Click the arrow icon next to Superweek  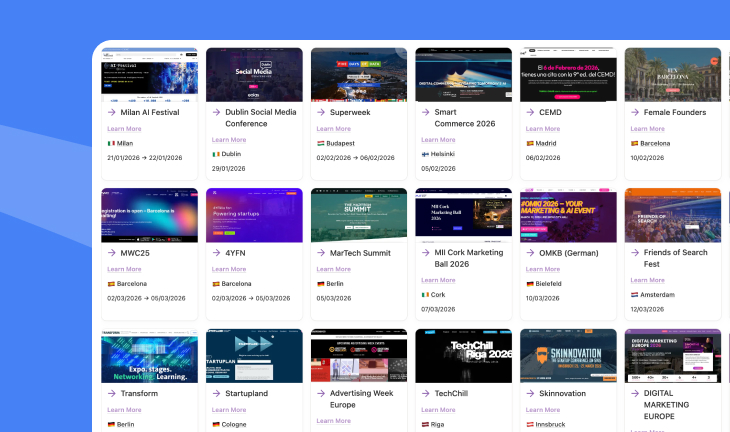click(x=321, y=112)
